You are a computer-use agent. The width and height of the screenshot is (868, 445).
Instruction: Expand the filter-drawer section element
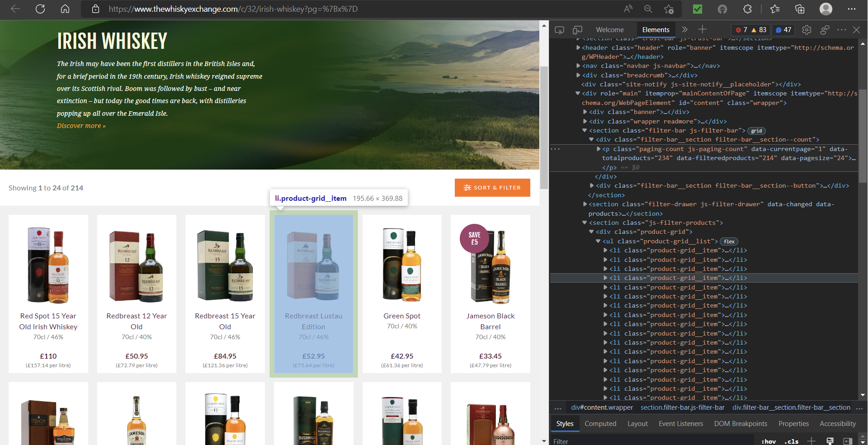click(585, 204)
